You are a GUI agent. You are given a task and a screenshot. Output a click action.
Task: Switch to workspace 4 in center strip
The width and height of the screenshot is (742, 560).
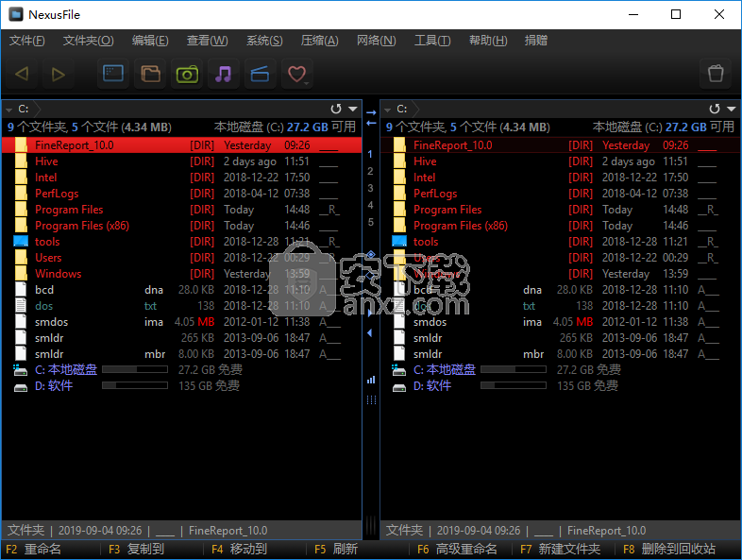370,206
